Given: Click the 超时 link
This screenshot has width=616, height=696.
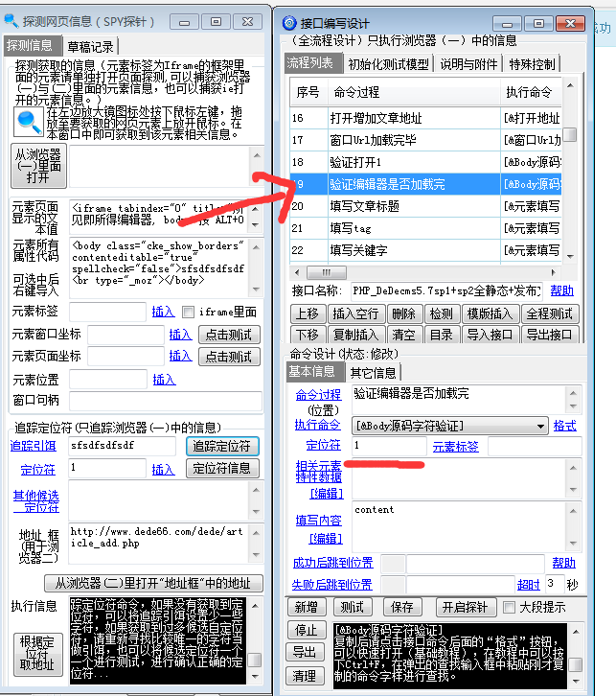Looking at the screenshot, I should [529, 585].
